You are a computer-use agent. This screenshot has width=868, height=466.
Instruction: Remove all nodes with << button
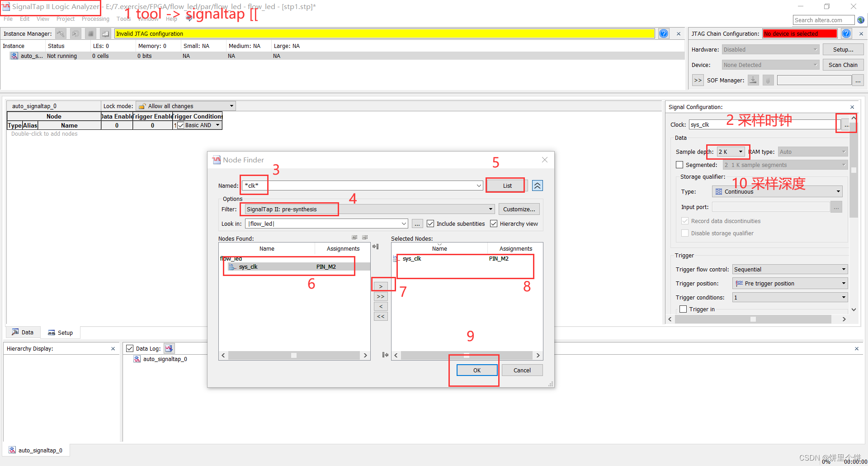click(x=381, y=316)
